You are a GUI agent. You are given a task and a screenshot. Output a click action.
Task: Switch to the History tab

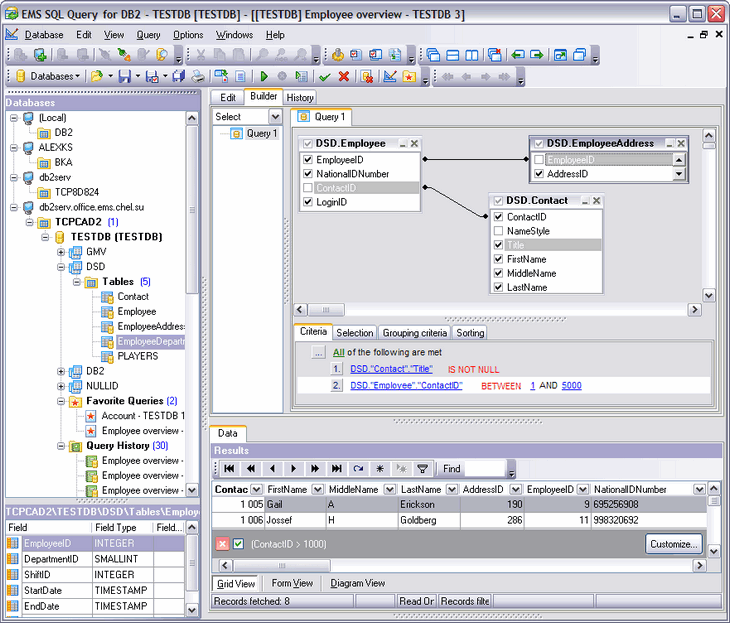click(x=300, y=97)
